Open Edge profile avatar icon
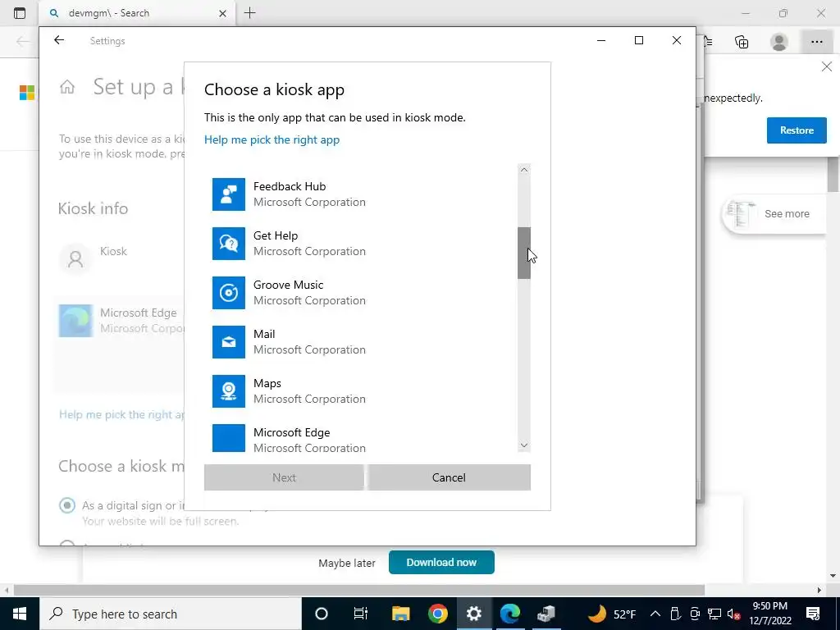This screenshot has height=630, width=840. tap(779, 42)
